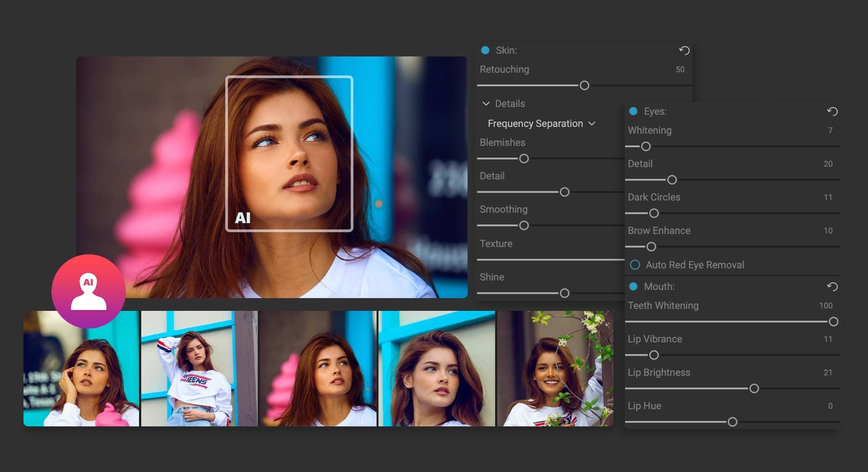Click the Texture slider track
868x472 pixels.
click(551, 260)
